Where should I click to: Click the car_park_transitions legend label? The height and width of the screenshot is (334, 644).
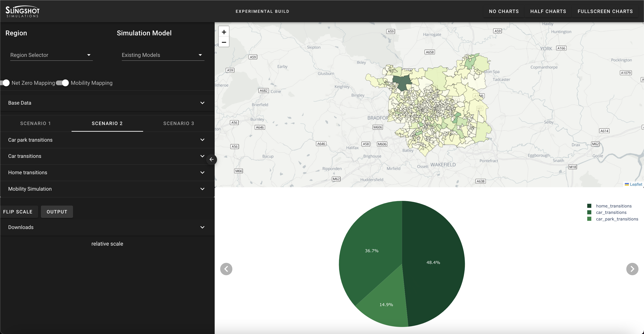pyautogui.click(x=617, y=219)
